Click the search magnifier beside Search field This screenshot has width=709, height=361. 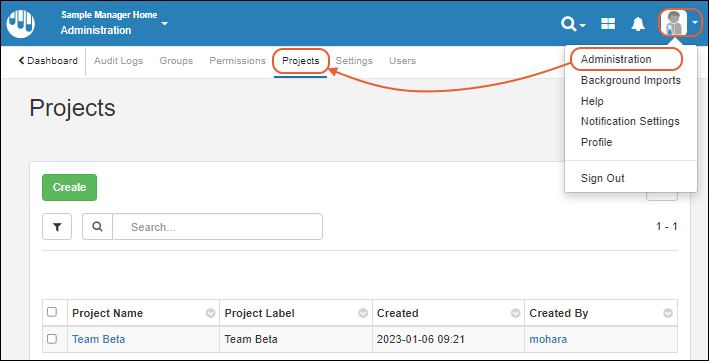[x=97, y=227]
